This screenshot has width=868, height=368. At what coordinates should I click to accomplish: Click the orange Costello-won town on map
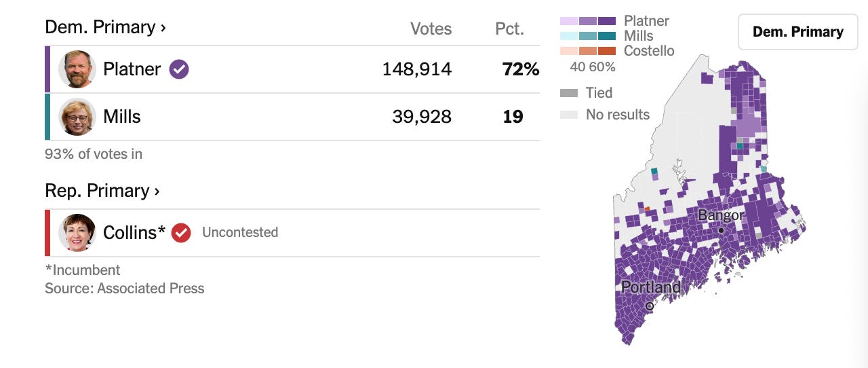(647, 209)
